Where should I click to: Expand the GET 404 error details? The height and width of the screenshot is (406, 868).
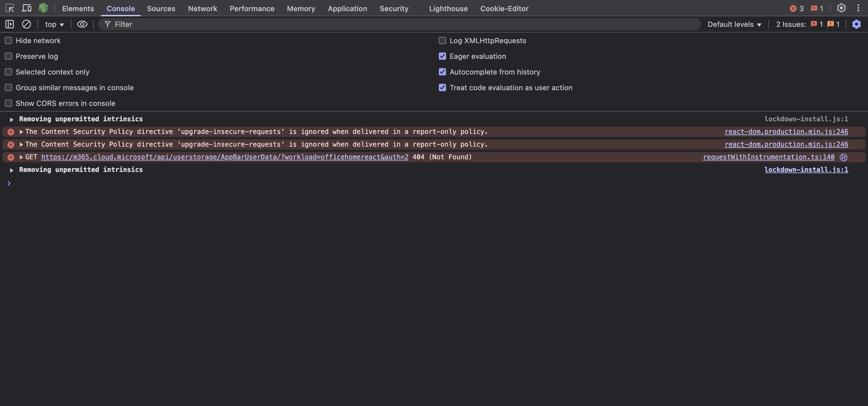point(21,157)
